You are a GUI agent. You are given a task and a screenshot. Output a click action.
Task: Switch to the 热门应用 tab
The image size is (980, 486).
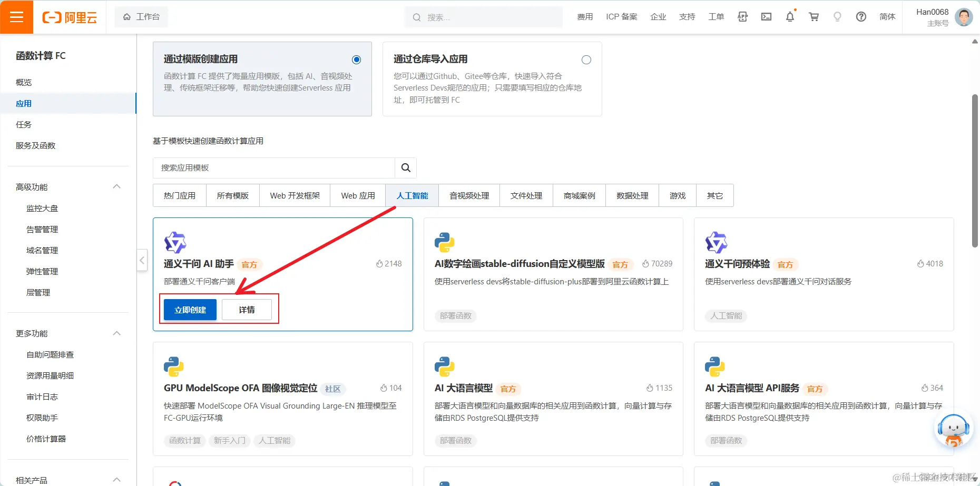(x=179, y=195)
